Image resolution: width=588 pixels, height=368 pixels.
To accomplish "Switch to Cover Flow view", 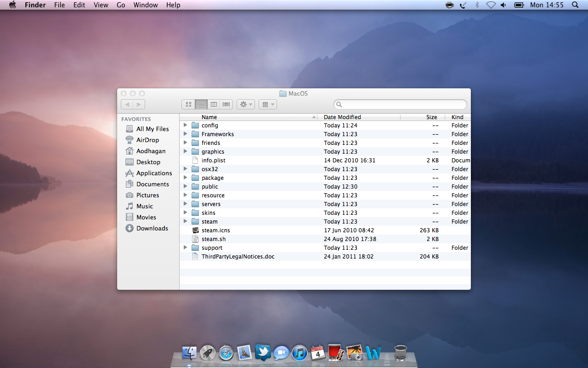I will point(226,104).
